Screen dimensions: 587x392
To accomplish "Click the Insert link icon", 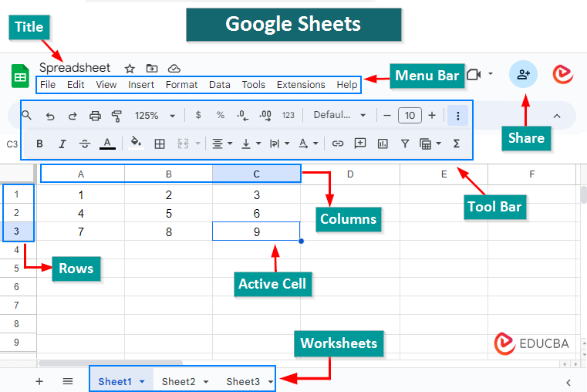I will (337, 144).
